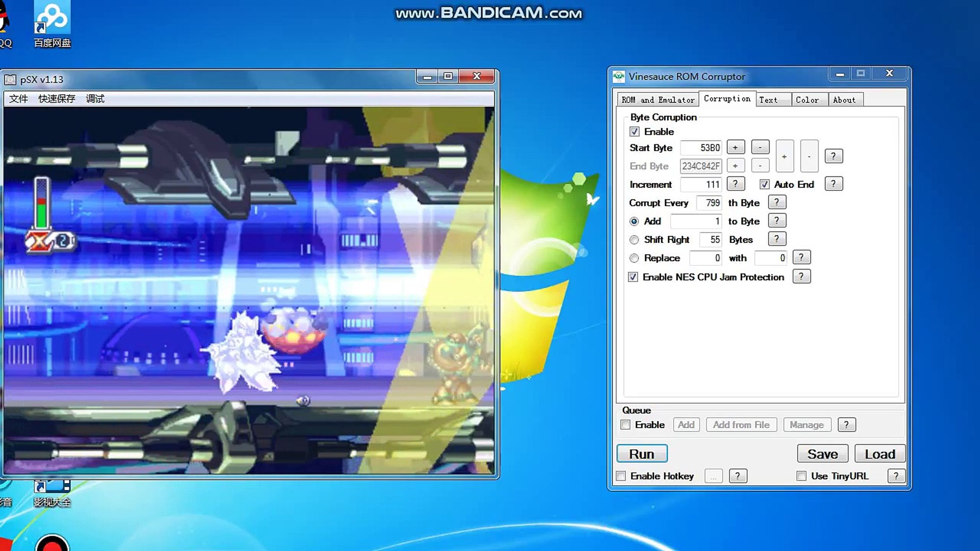The height and width of the screenshot is (551, 980).
Task: Open help for the Start Byte setting
Action: [834, 156]
